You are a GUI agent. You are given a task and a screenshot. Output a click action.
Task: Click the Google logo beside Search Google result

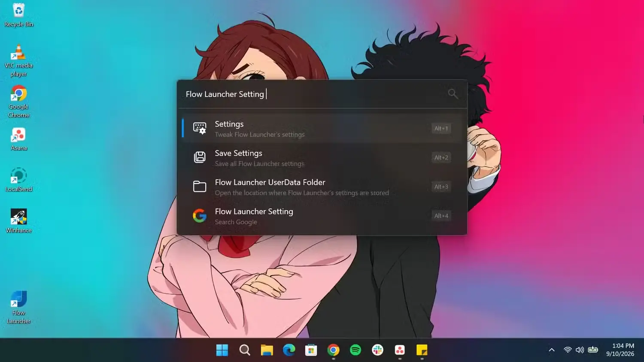pos(200,216)
